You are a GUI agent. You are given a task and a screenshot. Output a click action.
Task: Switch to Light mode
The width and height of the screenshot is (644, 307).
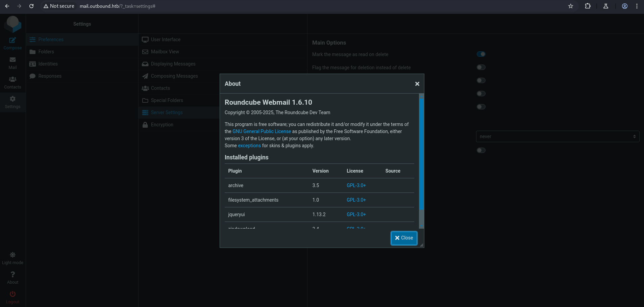(x=13, y=258)
